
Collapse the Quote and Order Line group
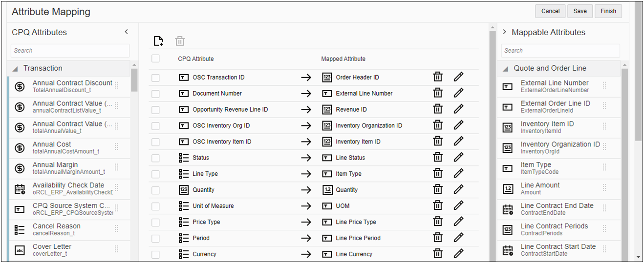(505, 68)
